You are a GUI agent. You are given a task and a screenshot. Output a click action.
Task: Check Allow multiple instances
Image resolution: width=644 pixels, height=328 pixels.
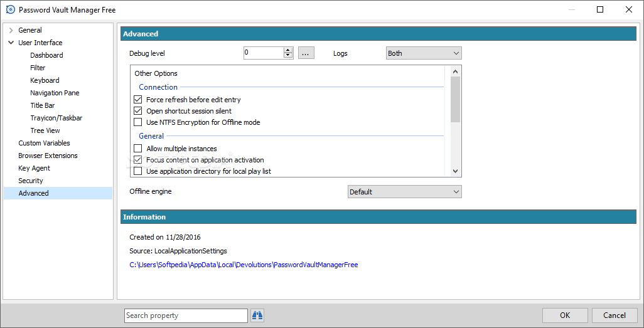tap(137, 149)
